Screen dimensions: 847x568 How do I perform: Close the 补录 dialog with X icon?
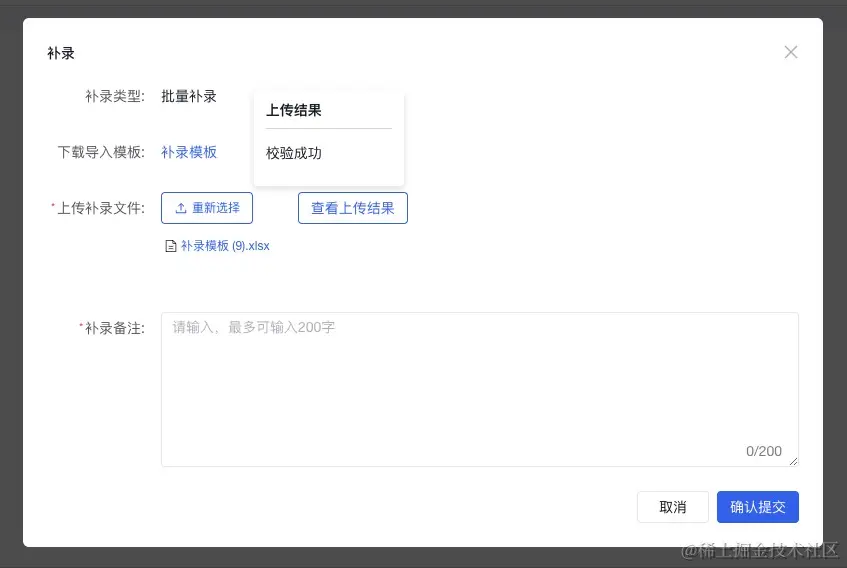pyautogui.click(x=791, y=52)
